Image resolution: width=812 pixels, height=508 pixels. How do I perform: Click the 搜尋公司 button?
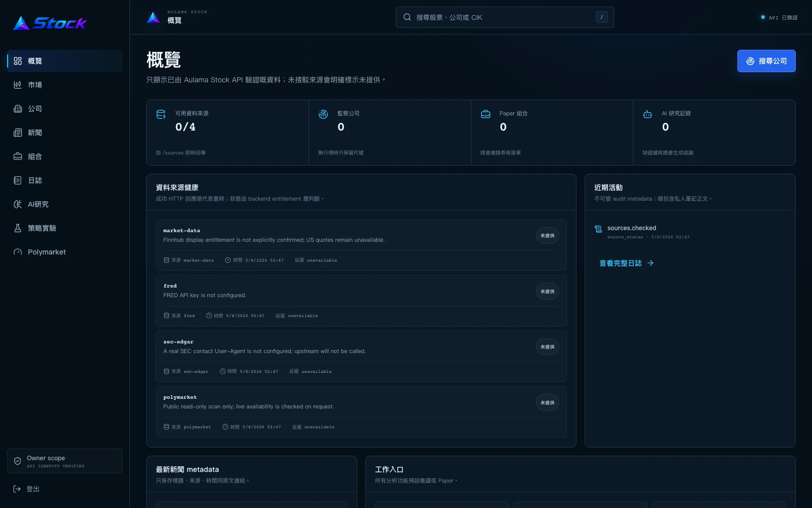[766, 61]
